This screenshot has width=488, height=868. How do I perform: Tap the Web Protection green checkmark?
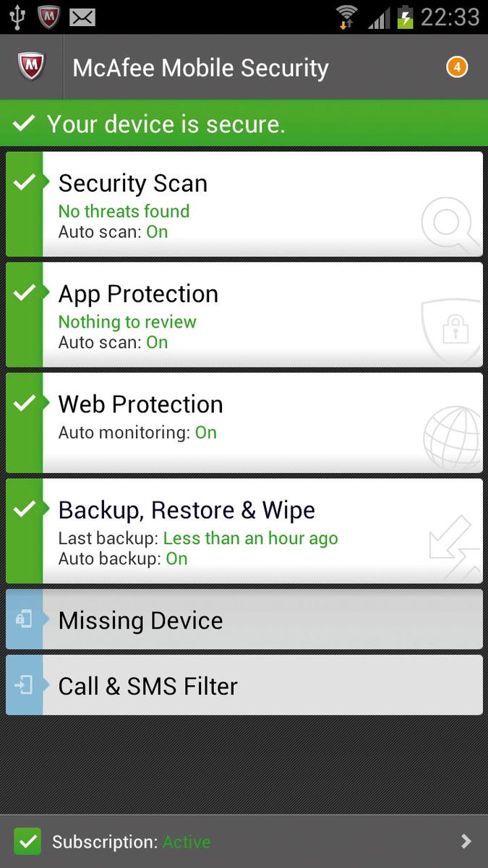tap(25, 403)
